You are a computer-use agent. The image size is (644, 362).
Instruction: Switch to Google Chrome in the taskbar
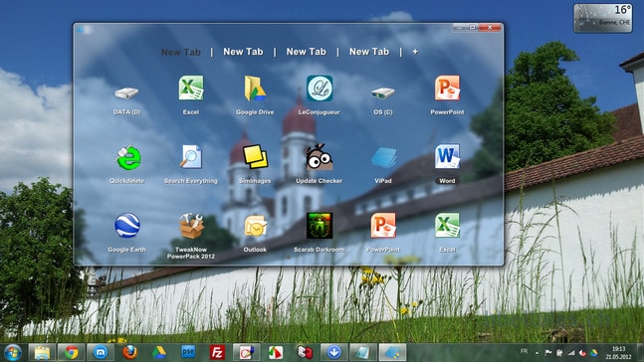(x=71, y=353)
